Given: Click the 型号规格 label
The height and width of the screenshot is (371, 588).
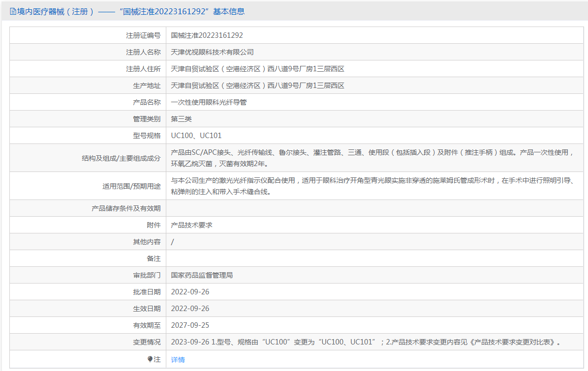Looking at the screenshot, I should pos(147,136).
